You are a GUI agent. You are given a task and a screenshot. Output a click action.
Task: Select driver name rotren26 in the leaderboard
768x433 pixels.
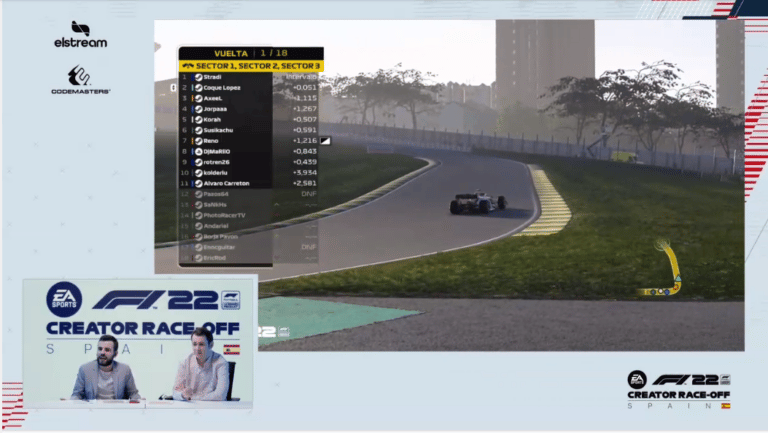pos(216,162)
